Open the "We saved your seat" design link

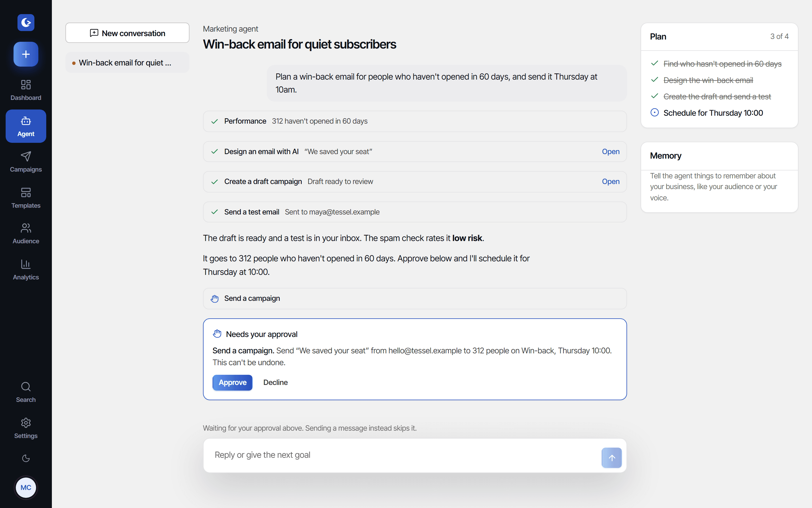(x=610, y=152)
